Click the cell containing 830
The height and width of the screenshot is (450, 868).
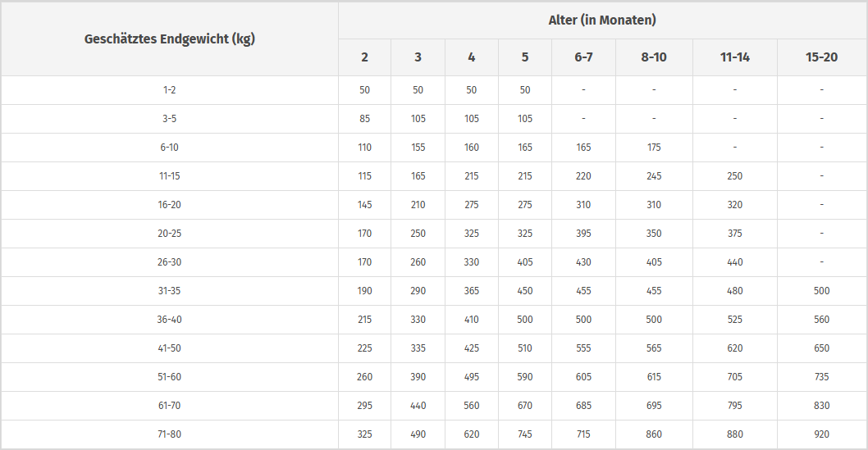(x=821, y=406)
